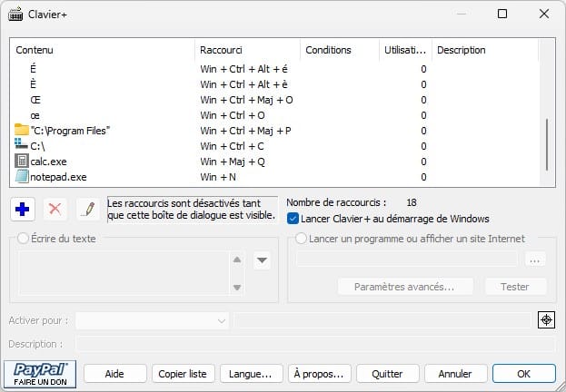Select the notepad.exe icon entry
The height and width of the screenshot is (392, 566).
[x=22, y=177]
